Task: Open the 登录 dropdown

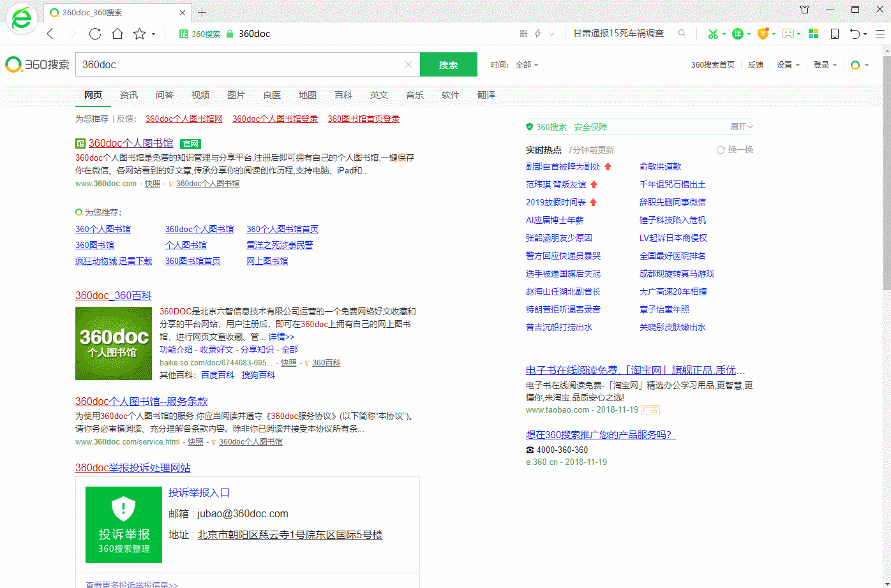Action: click(x=825, y=65)
